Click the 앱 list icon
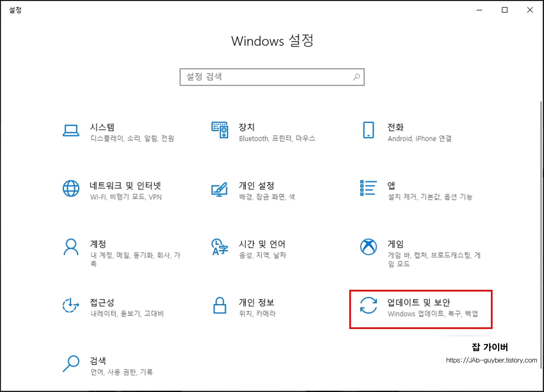This screenshot has height=392, width=544. click(x=368, y=188)
